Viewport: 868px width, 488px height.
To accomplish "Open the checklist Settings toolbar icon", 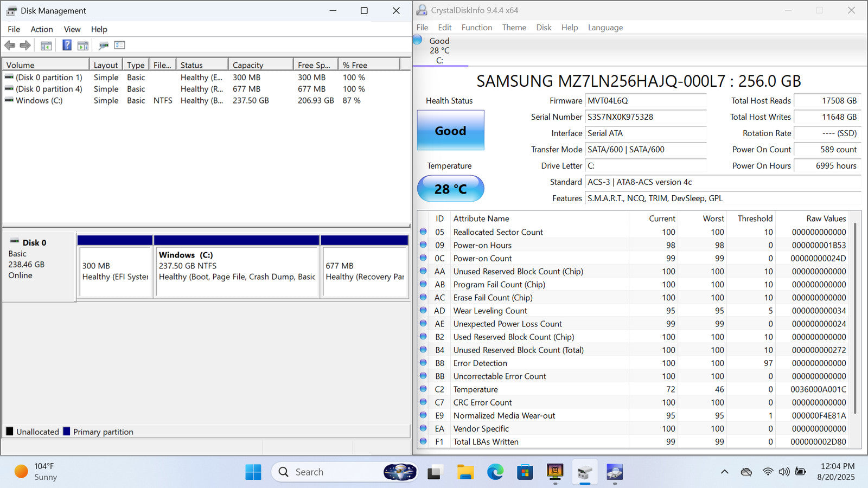I will 120,46.
